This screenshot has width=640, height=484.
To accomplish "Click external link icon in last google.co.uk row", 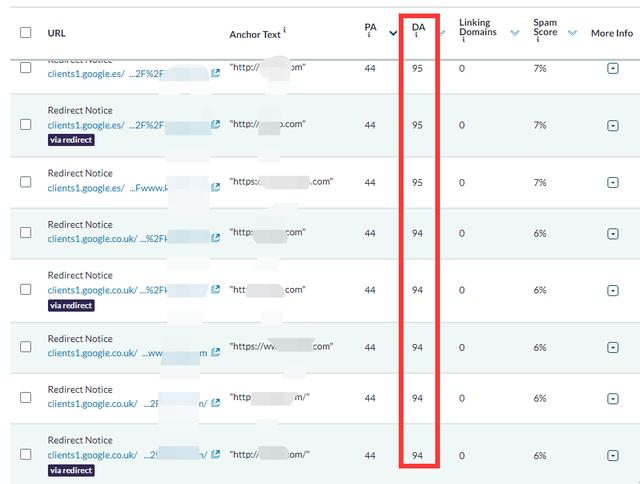I will click(216, 454).
